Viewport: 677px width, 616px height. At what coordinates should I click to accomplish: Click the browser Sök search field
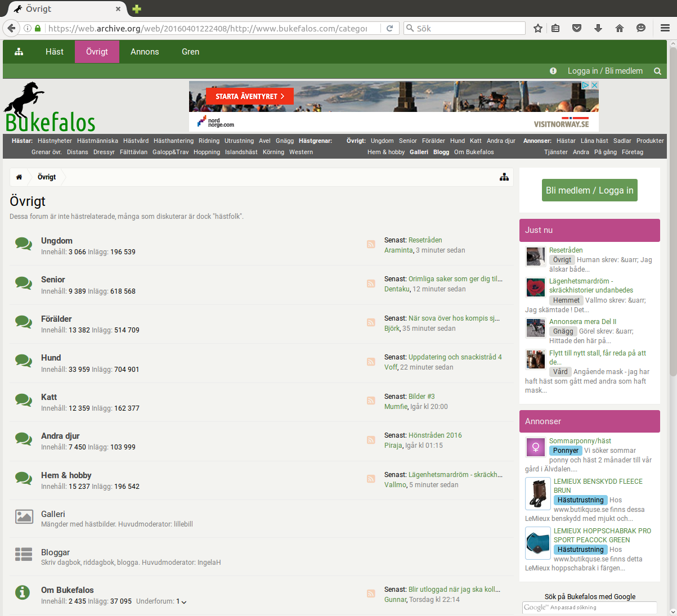click(464, 28)
